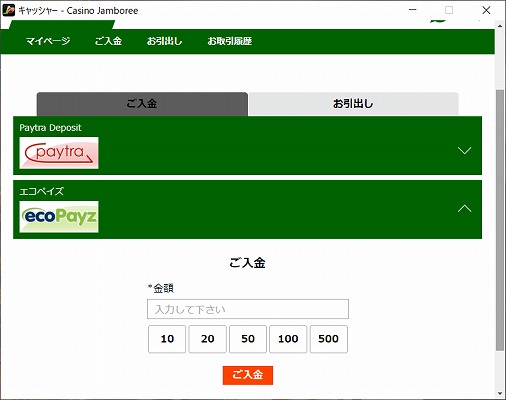The image size is (506, 400).
Task: Open ご入金 in the green navigation bar
Action: [x=108, y=41]
